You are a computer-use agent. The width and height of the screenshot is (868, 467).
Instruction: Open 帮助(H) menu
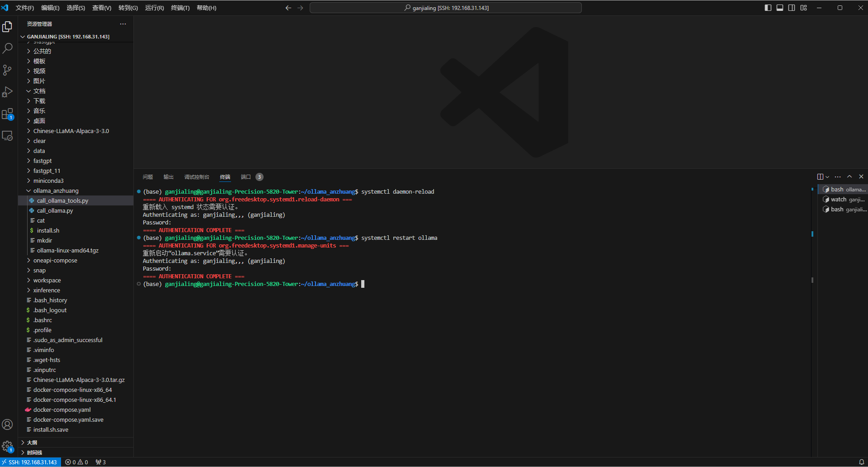(207, 8)
